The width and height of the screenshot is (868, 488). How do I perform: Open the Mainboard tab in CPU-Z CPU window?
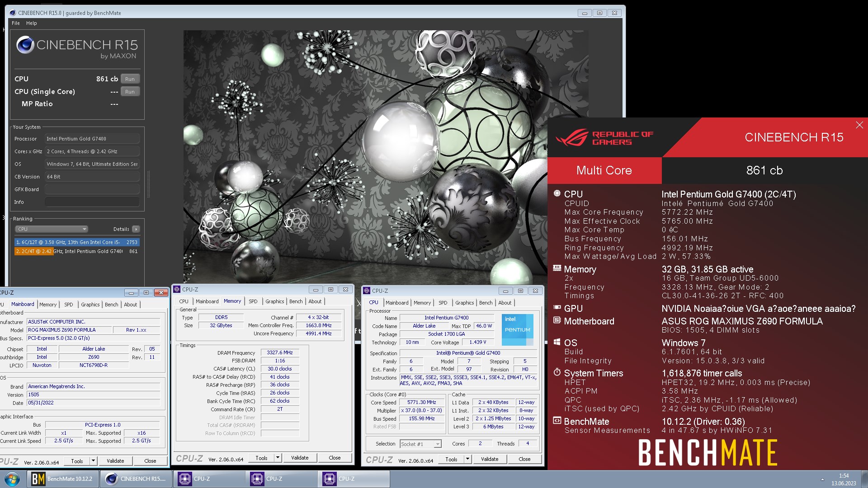click(397, 303)
